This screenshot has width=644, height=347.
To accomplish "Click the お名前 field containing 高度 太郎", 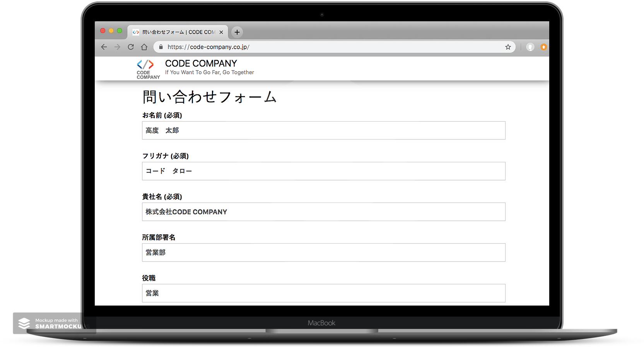I will click(x=323, y=131).
